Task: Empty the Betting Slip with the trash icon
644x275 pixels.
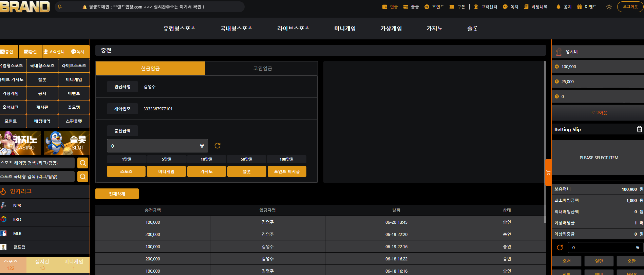Action: 639,129
